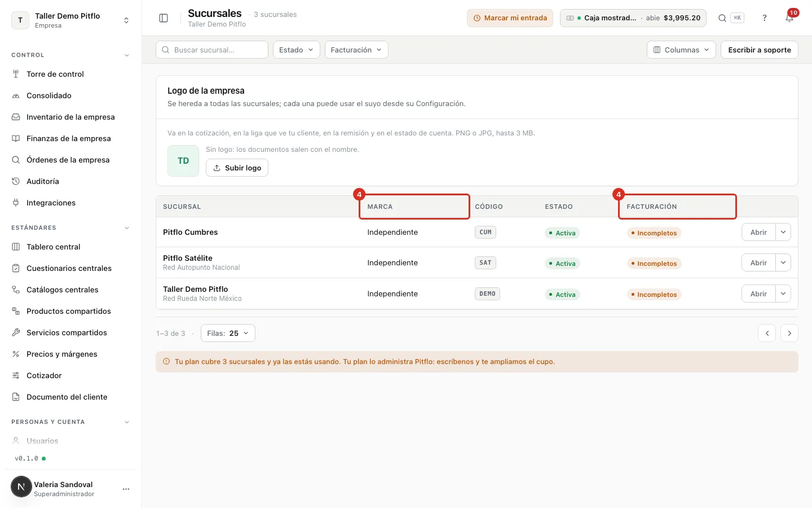The height and width of the screenshot is (508, 812).
Task: Go to next page arrow
Action: click(x=789, y=333)
